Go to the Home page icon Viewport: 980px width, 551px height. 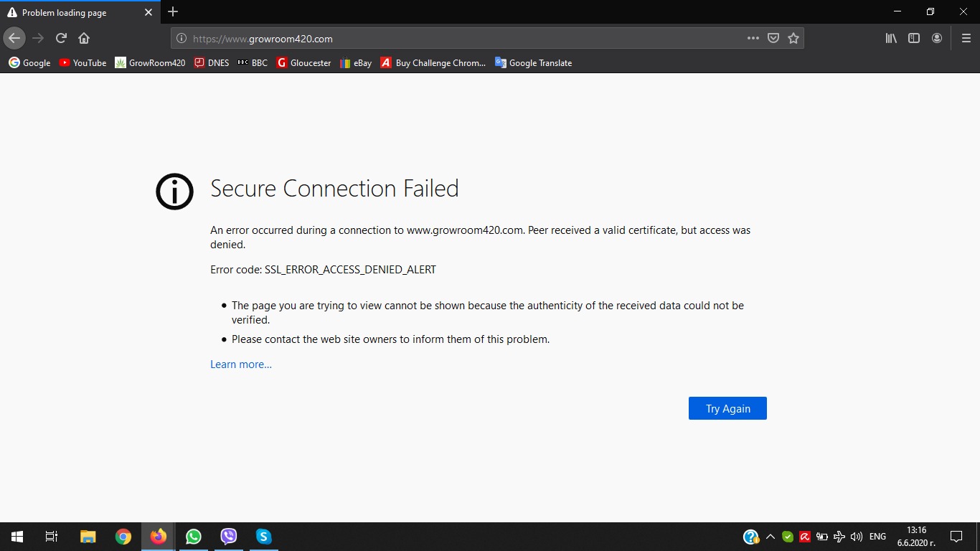tap(84, 38)
